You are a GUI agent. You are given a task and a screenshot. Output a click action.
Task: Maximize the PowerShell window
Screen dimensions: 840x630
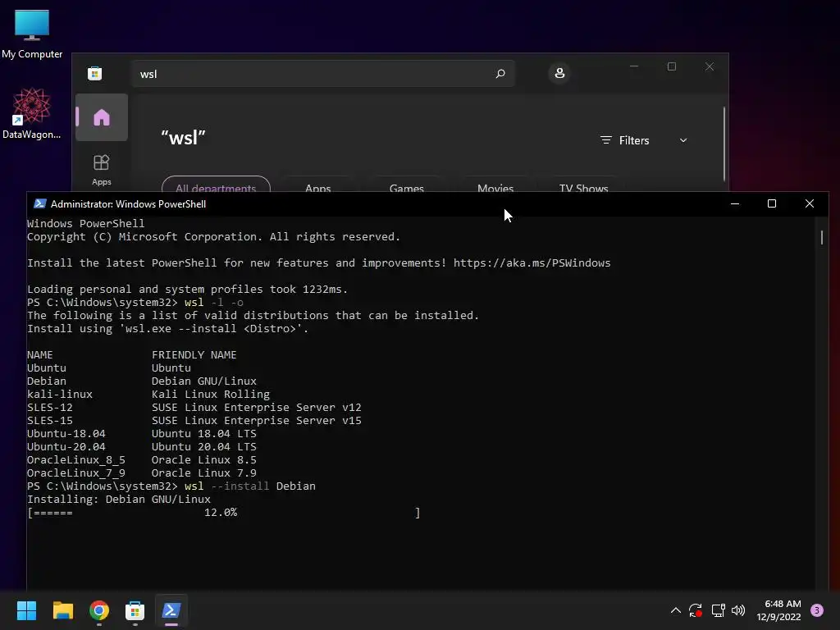pyautogui.click(x=772, y=203)
